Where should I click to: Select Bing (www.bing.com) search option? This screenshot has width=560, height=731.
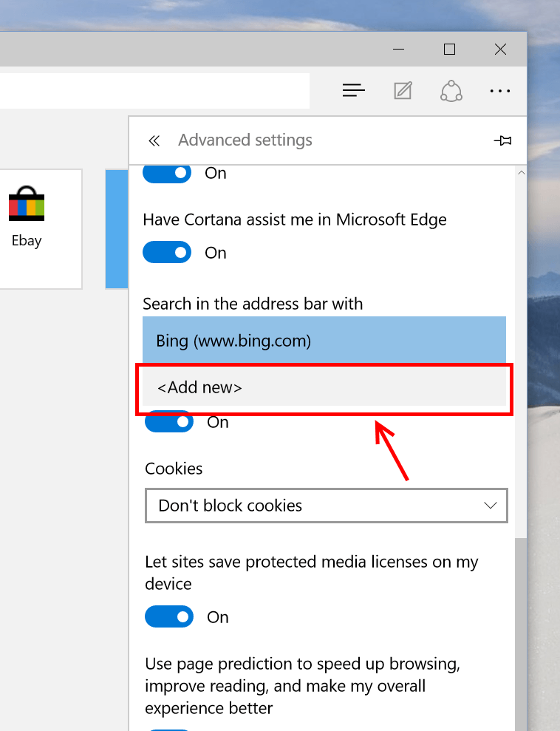point(324,340)
